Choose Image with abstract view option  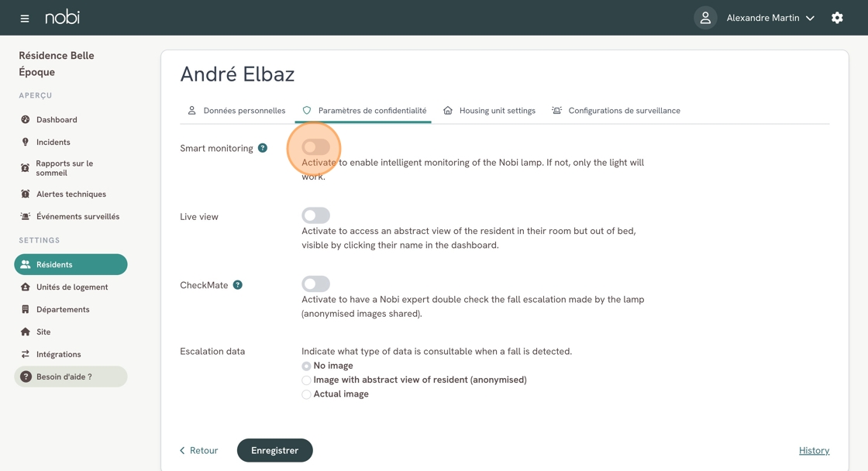click(x=307, y=380)
